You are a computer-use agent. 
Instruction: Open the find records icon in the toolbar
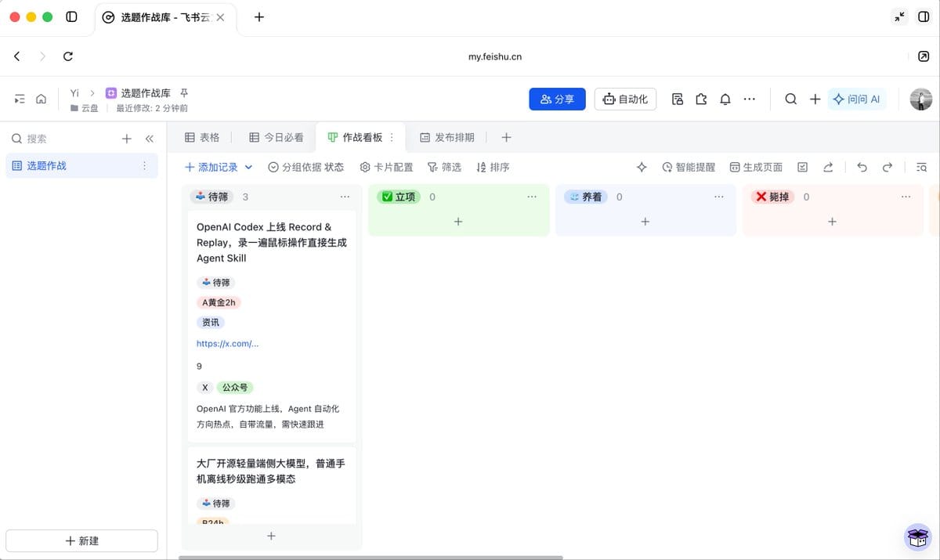922,167
